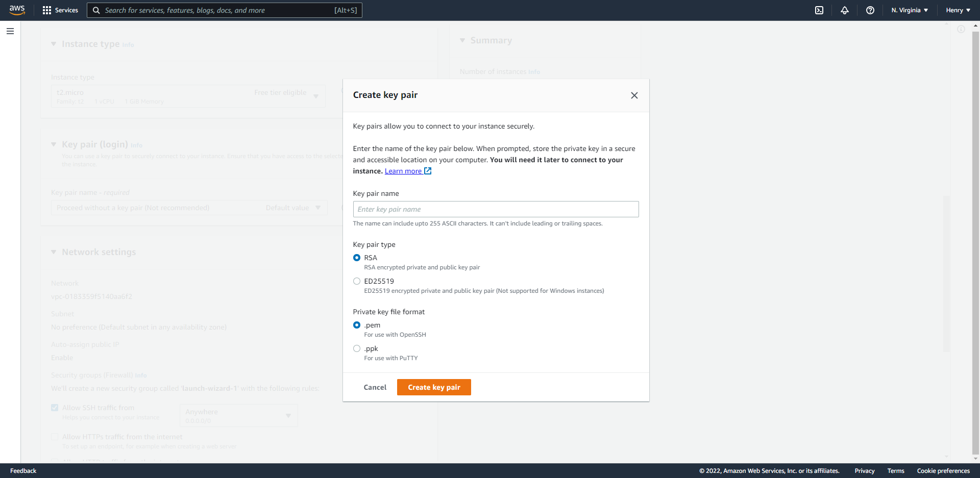The height and width of the screenshot is (478, 980).
Task: Uncheck Allow SSH traffic from
Action: coord(55,407)
